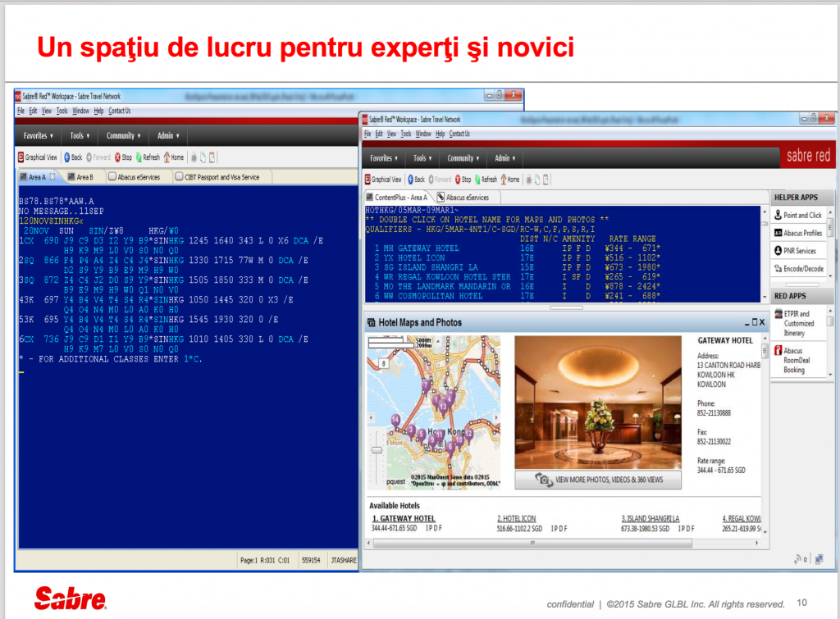This screenshot has width=840, height=619.
Task: Open Admin dropdown in left window
Action: [168, 135]
